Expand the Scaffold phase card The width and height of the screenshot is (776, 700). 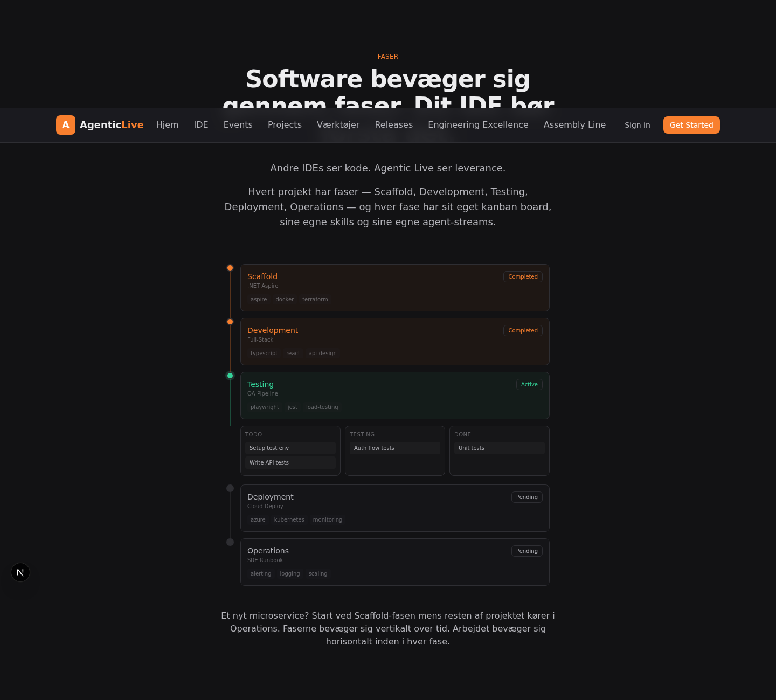click(394, 287)
